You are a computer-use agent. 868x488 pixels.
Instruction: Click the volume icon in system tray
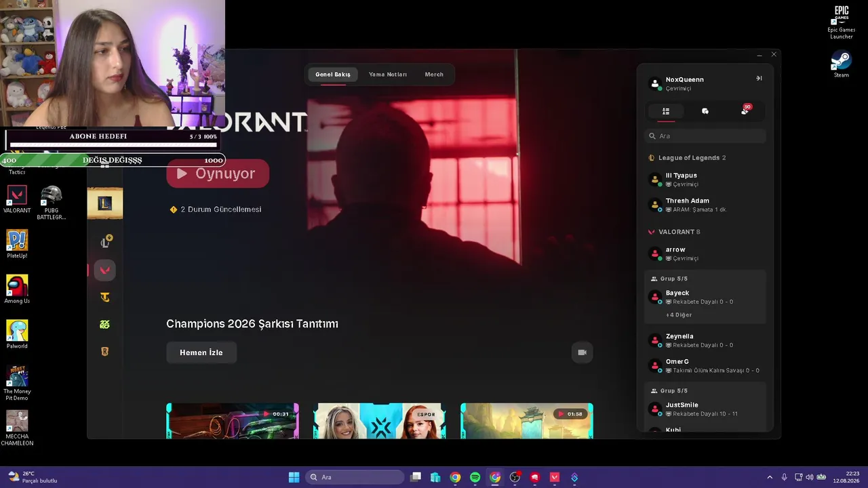810,477
